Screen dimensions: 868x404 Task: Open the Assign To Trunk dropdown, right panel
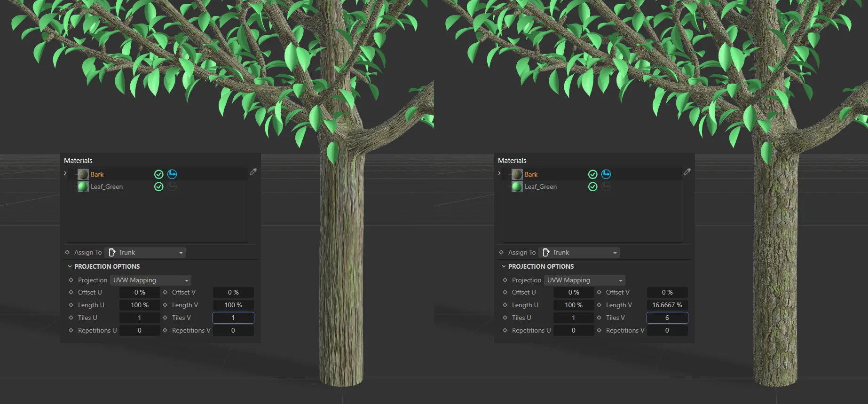[x=579, y=252]
